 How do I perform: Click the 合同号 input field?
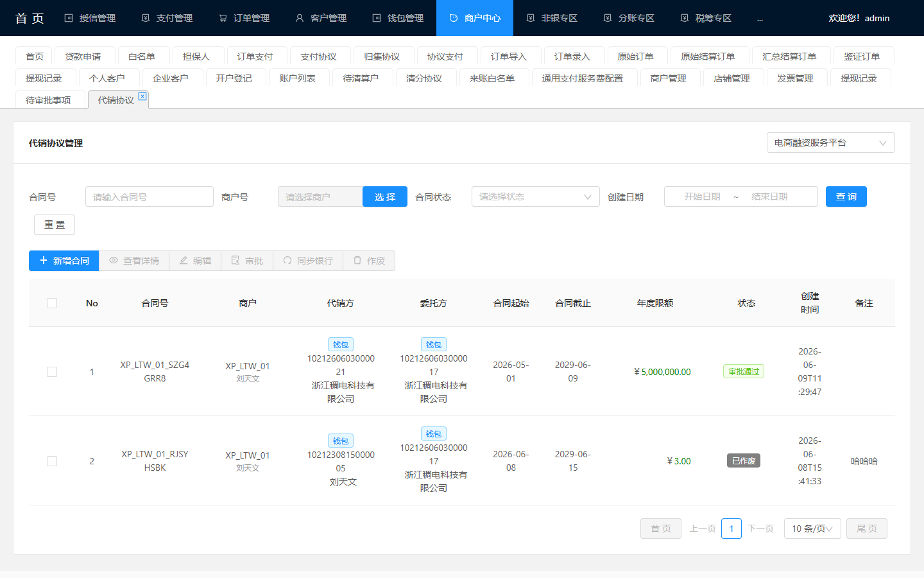pyautogui.click(x=150, y=197)
